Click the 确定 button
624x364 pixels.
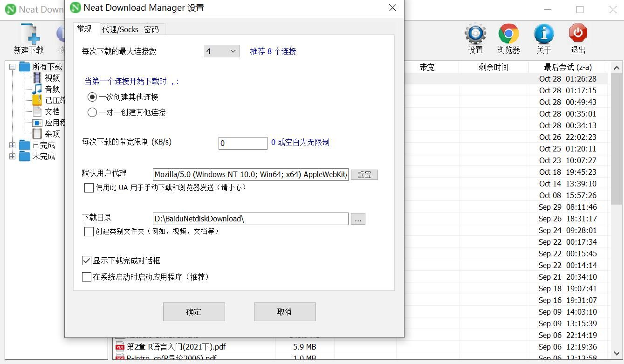[194, 312]
